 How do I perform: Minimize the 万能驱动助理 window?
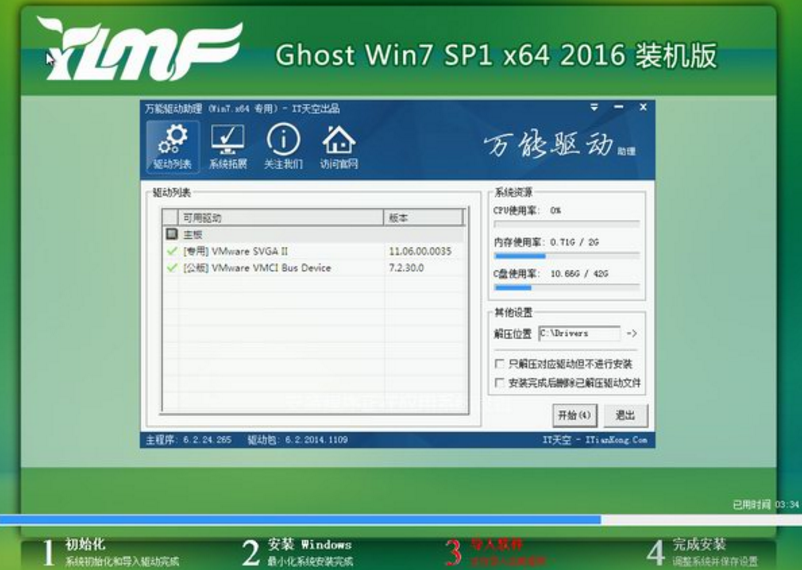coord(618,107)
